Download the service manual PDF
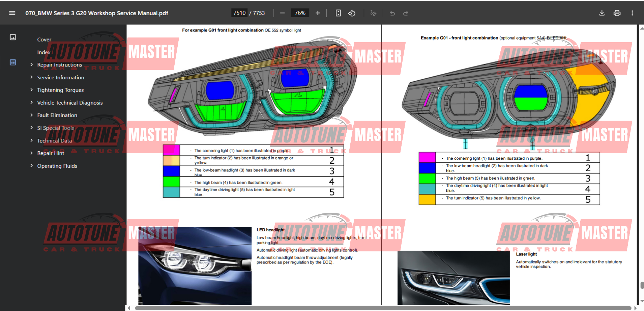 click(602, 13)
